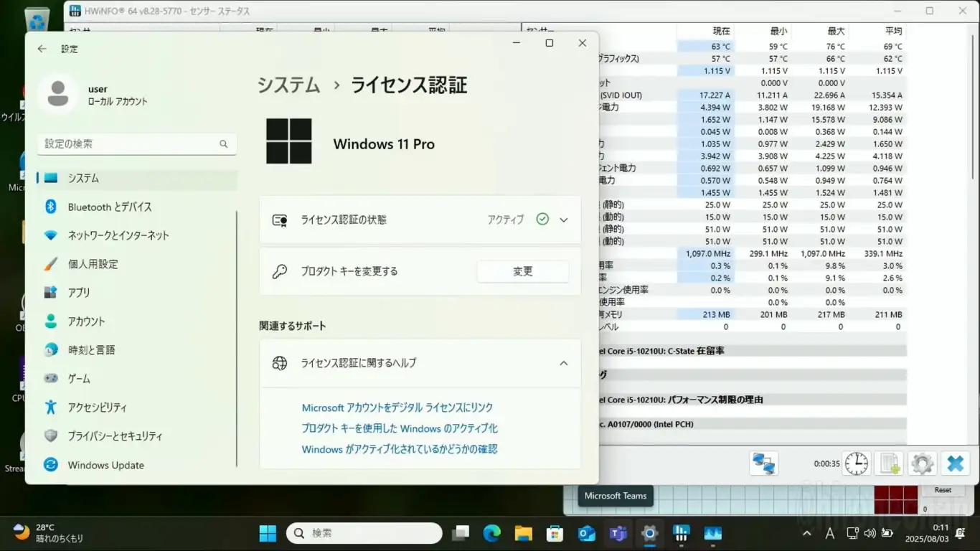Click the 平均 column header in HWiNFO
The image size is (980, 551).
coord(894,31)
